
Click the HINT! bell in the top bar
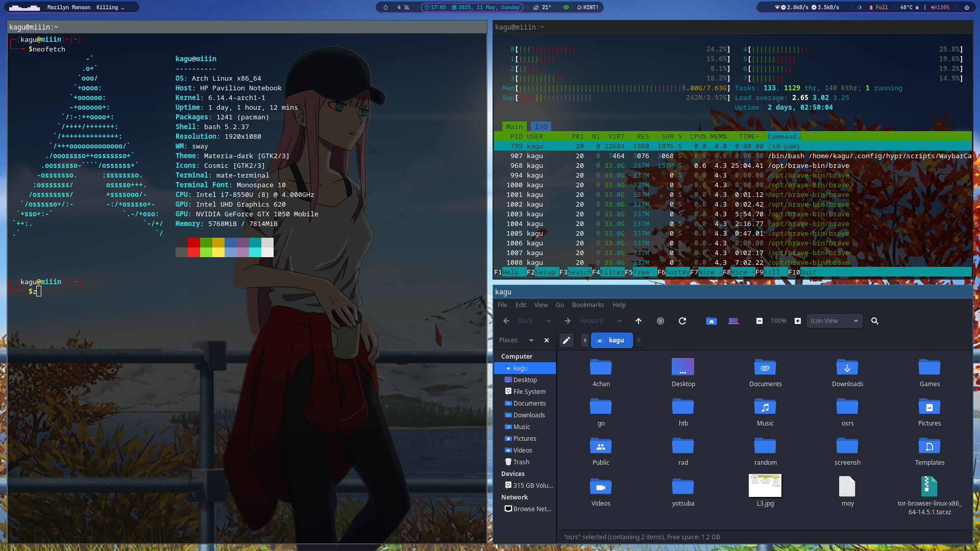coord(587,8)
